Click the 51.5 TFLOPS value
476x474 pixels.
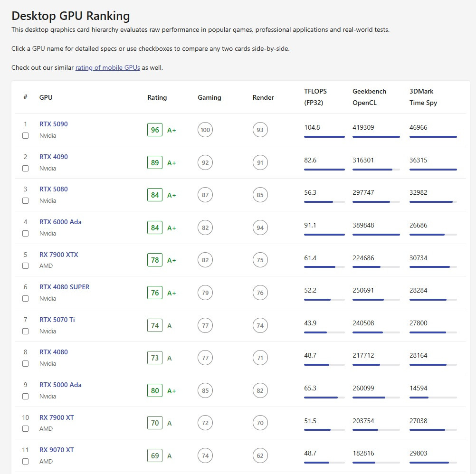(310, 421)
